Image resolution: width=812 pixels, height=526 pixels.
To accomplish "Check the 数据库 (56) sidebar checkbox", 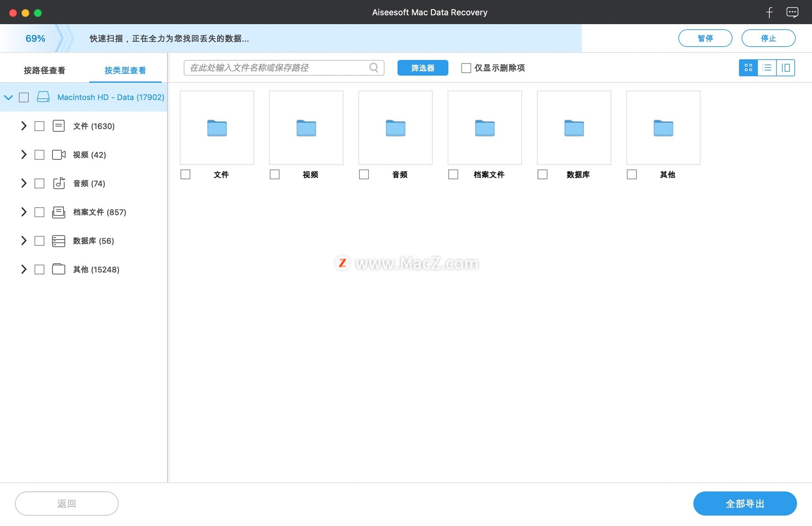I will click(39, 241).
